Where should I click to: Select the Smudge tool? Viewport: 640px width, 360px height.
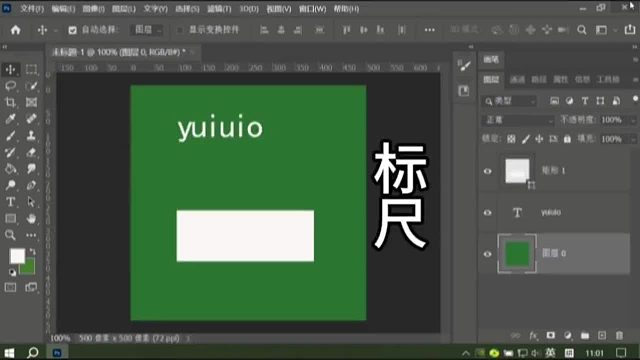[31, 169]
